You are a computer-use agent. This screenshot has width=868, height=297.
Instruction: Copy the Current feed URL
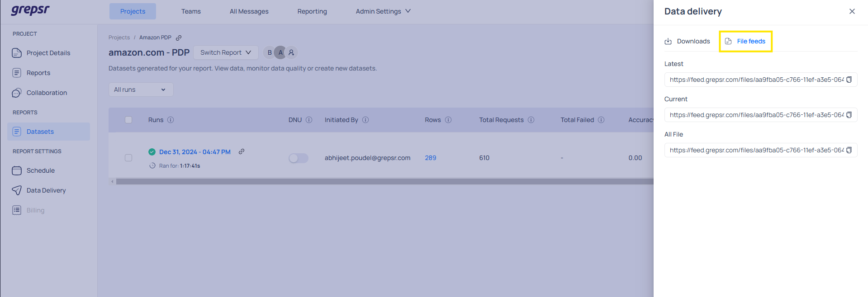tap(849, 115)
